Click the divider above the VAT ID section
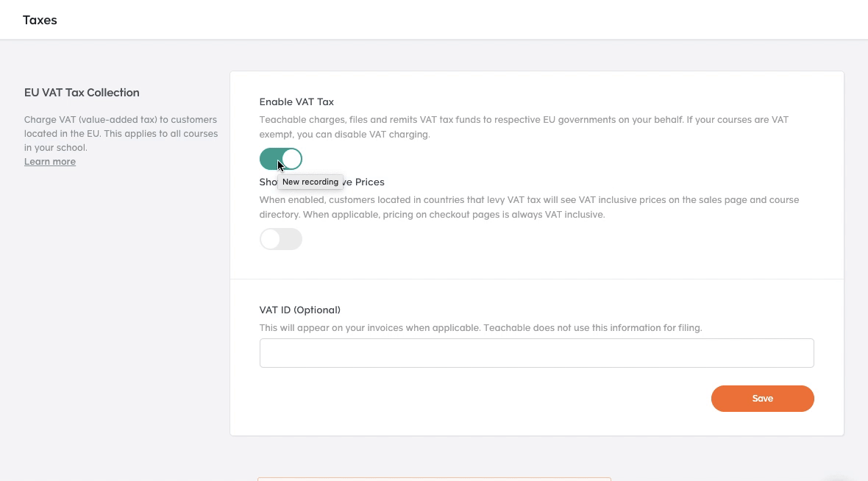 [536, 279]
